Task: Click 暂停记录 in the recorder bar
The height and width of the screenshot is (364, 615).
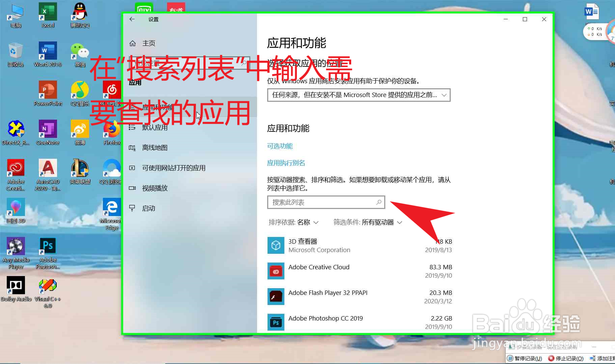Action: (x=525, y=358)
